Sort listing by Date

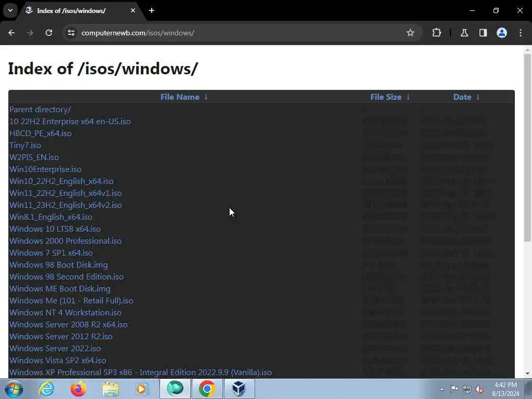tap(462, 97)
